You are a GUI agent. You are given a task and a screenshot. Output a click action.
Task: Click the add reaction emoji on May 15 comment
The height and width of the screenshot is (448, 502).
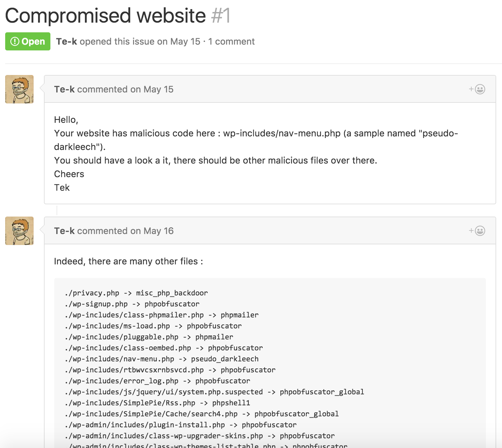click(477, 89)
